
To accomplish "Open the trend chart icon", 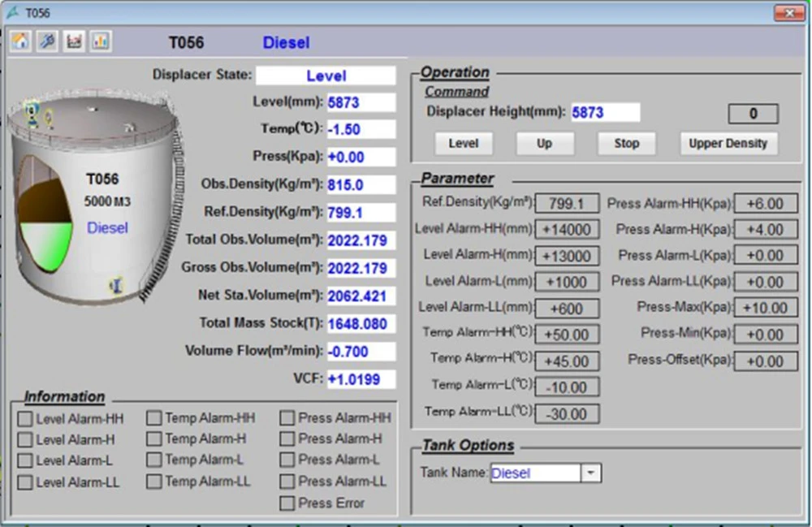I will tap(74, 41).
